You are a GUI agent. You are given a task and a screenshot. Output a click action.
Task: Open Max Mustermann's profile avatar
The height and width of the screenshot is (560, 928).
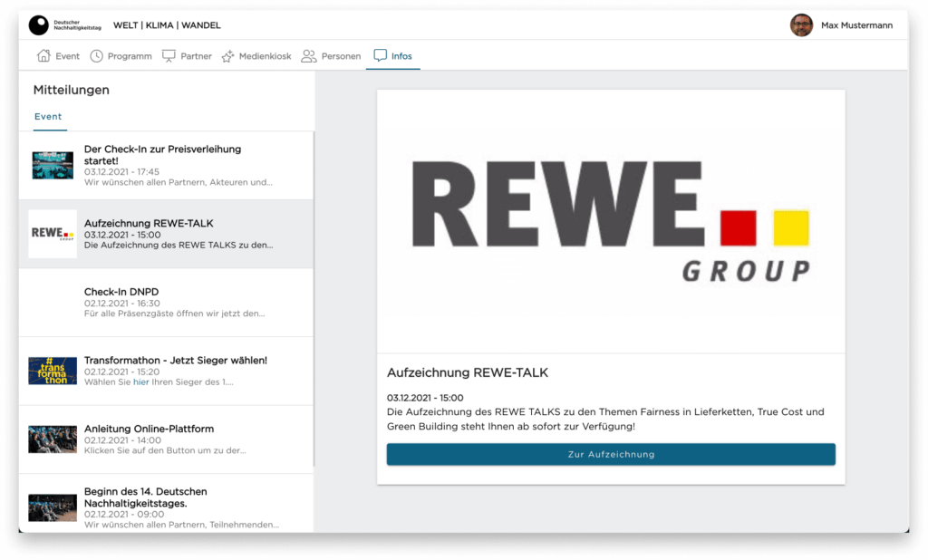tap(802, 24)
